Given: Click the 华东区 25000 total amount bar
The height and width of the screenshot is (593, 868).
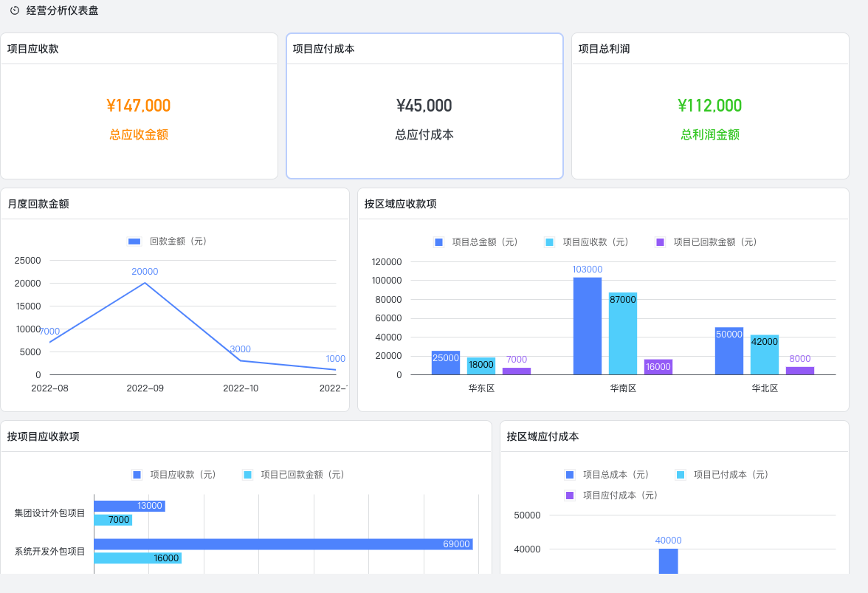Looking at the screenshot, I should click(x=446, y=363).
